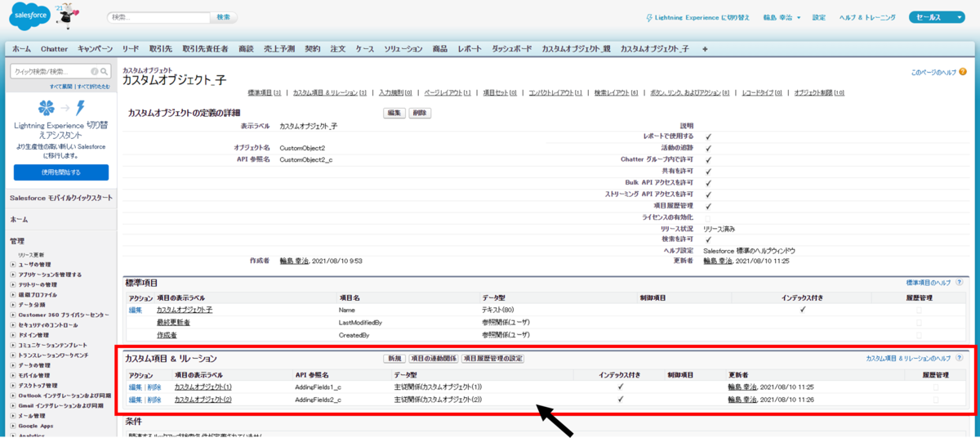Open the ホーム tab
This screenshot has height=438, width=980.
[x=21, y=49]
